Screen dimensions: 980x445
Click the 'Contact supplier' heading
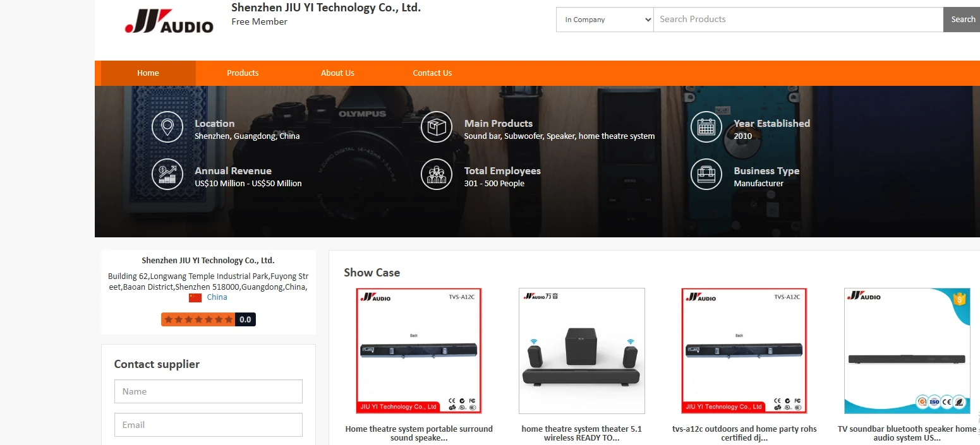point(157,364)
